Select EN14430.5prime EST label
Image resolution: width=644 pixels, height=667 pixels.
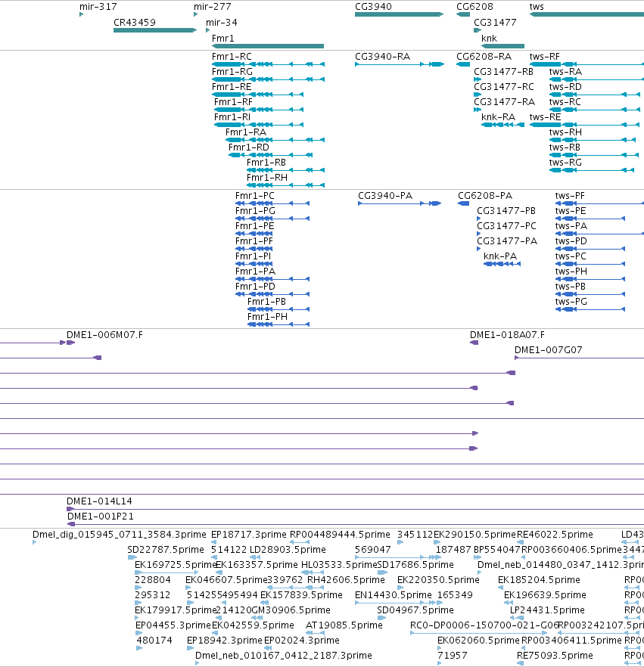[394, 594]
